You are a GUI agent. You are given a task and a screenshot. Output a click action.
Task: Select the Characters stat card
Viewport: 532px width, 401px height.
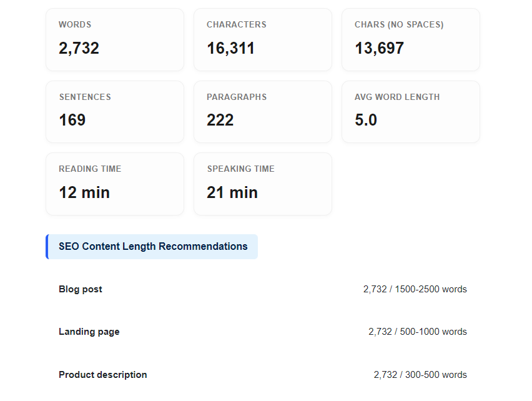click(263, 40)
